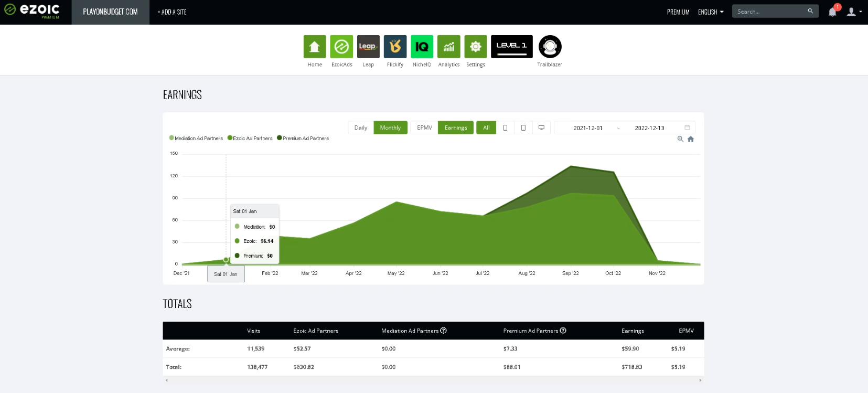The height and width of the screenshot is (393, 868).
Task: Click the search magnifier icon in header
Action: tap(810, 11)
